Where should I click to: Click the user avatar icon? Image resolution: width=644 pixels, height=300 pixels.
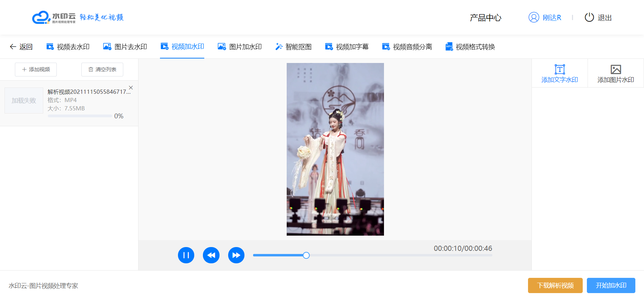[534, 17]
